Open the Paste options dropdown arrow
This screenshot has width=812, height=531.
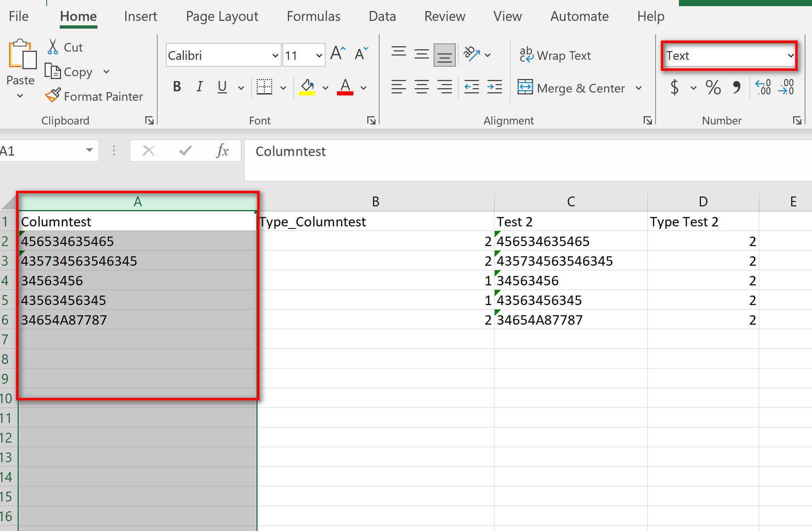click(20, 96)
